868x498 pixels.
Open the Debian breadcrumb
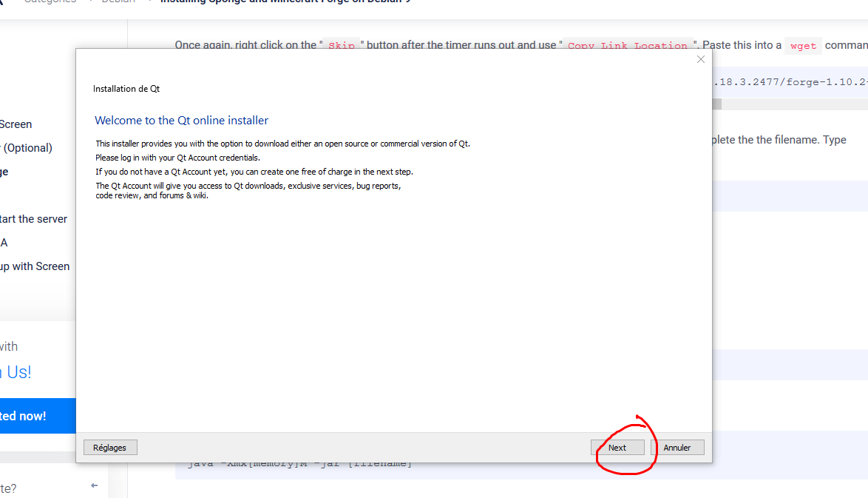pyautogui.click(x=118, y=2)
